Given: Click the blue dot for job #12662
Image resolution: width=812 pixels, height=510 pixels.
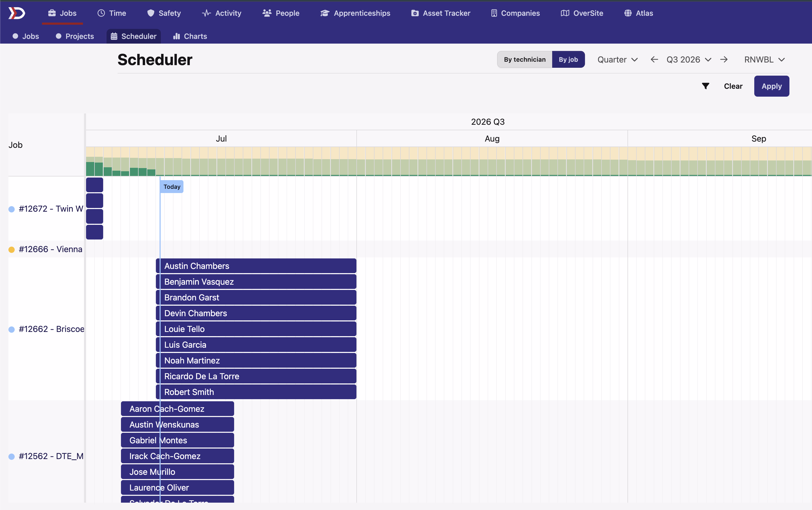Looking at the screenshot, I should point(12,330).
